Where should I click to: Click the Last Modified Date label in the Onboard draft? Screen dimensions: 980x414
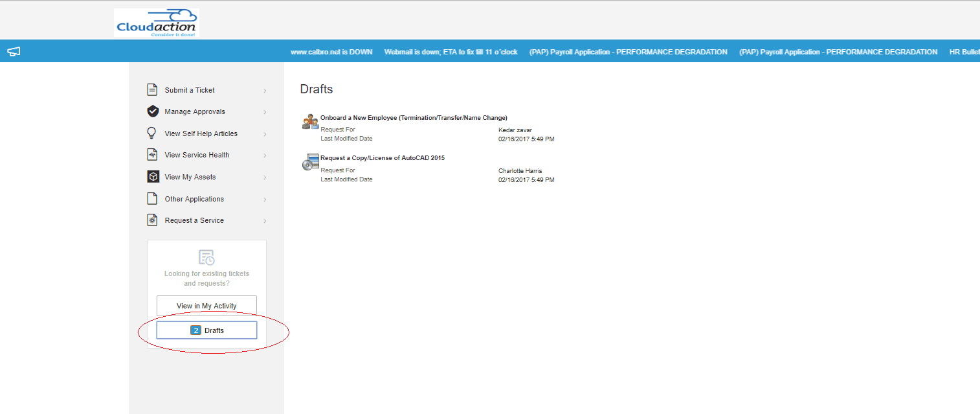pyautogui.click(x=346, y=139)
